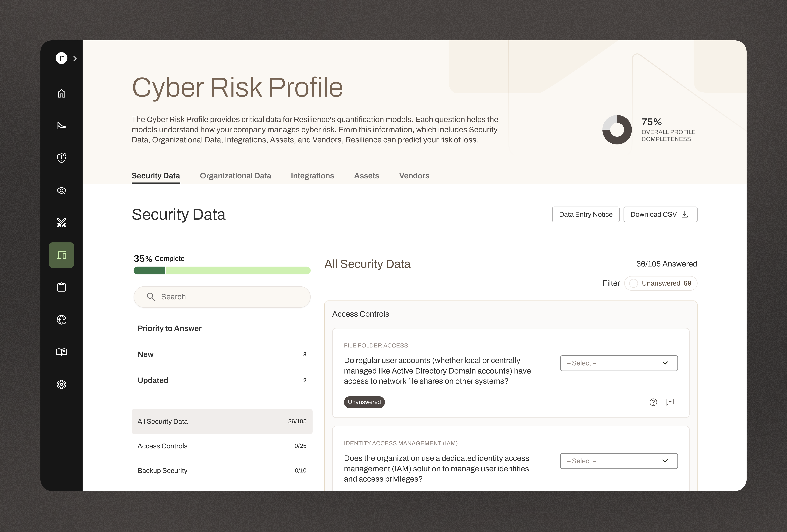Open the open book icon in sidebar
This screenshot has width=787, height=532.
pos(61,352)
